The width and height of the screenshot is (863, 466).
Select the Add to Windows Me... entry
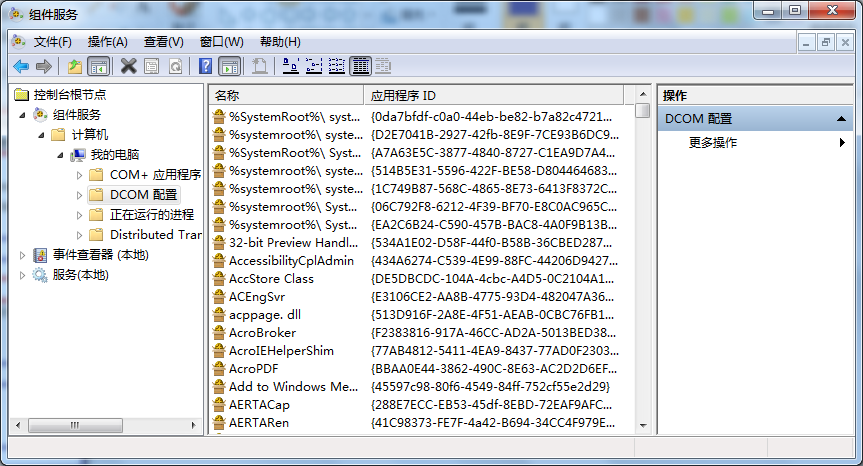[x=293, y=387]
